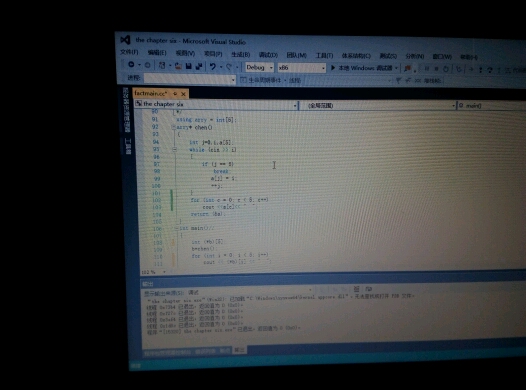Image resolution: width=526 pixels, height=390 pixels.
Task: Click the Save All icon
Action: click(199, 66)
